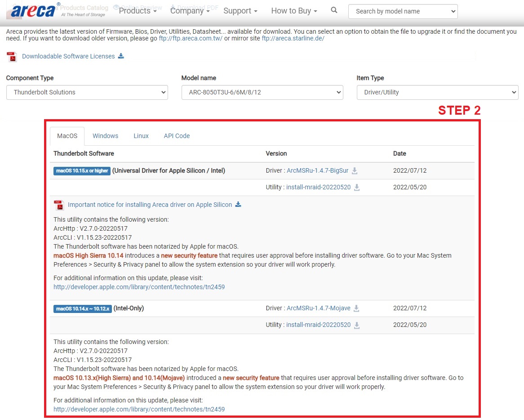Click install-mraid-20220520 link under macOS 10.15.x

tap(319, 187)
